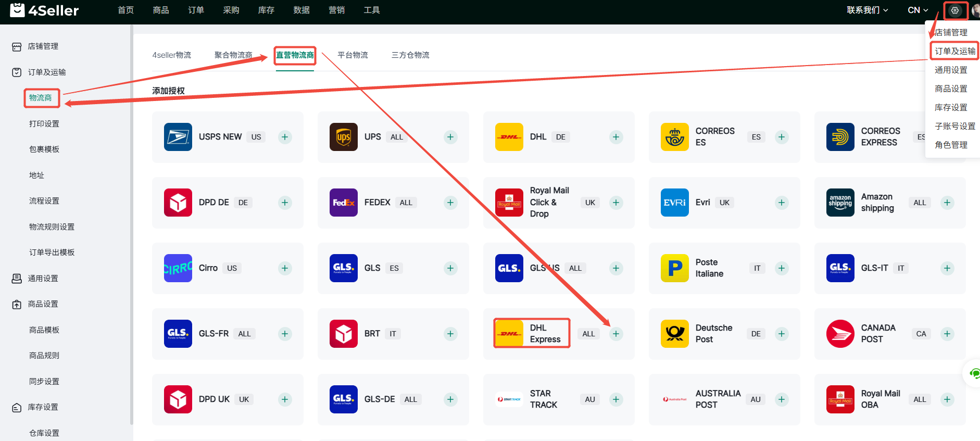Select 物流商 in sidebar
The width and height of the screenshot is (980, 441).
[x=41, y=98]
